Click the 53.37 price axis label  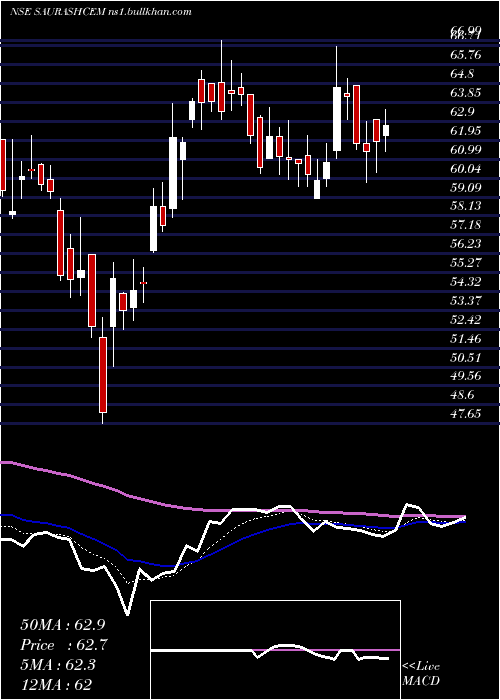pos(466,300)
